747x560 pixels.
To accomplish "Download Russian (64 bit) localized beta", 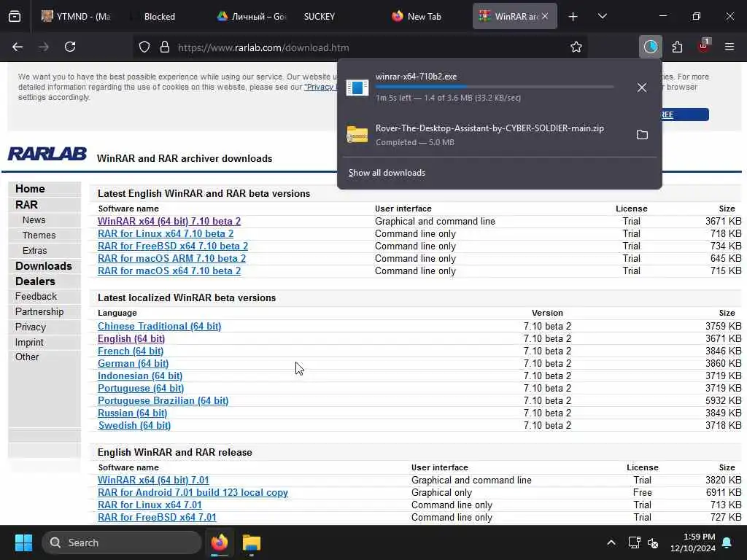I will 132,413.
